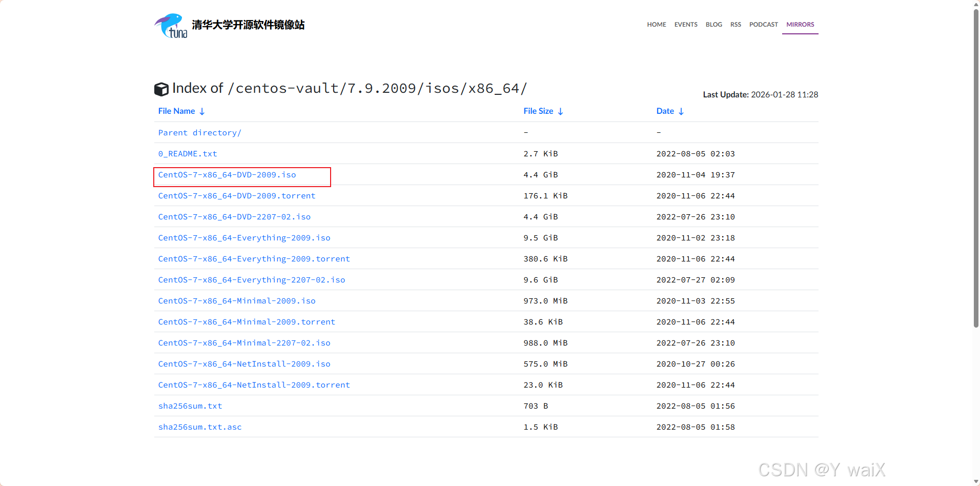Download CentOS-7-x86_64-Minimal-2207-02.iso
Viewport: 980px width, 486px height.
coord(244,343)
